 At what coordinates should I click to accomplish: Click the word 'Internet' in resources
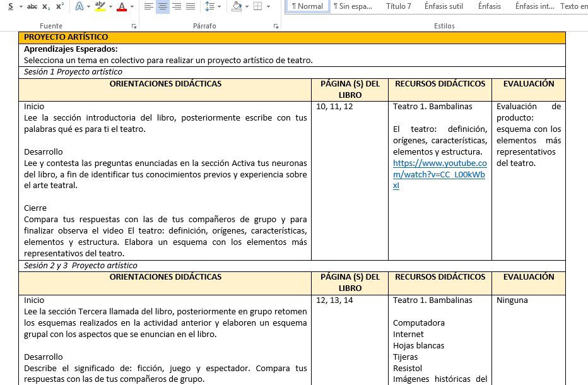point(408,335)
